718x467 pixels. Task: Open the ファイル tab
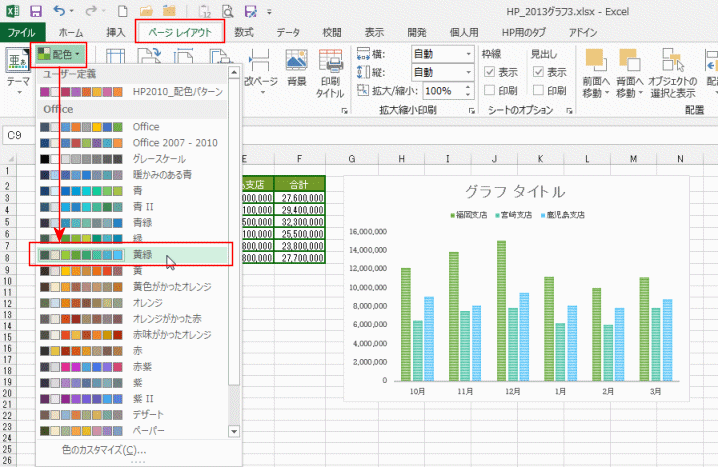click(21, 32)
